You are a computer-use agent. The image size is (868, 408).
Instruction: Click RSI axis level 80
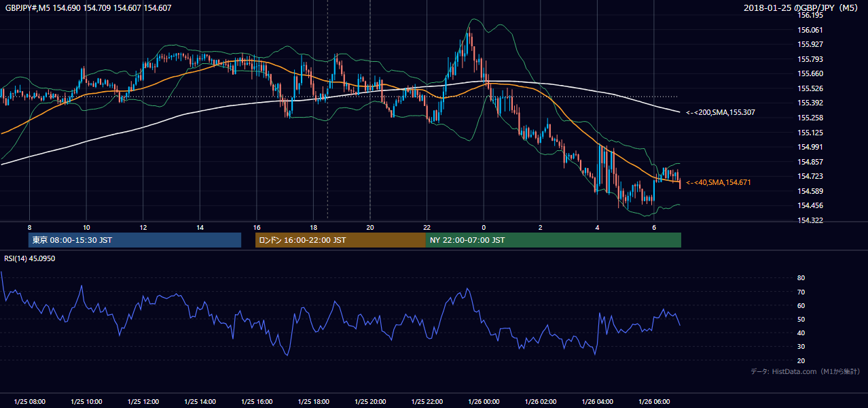pyautogui.click(x=801, y=278)
